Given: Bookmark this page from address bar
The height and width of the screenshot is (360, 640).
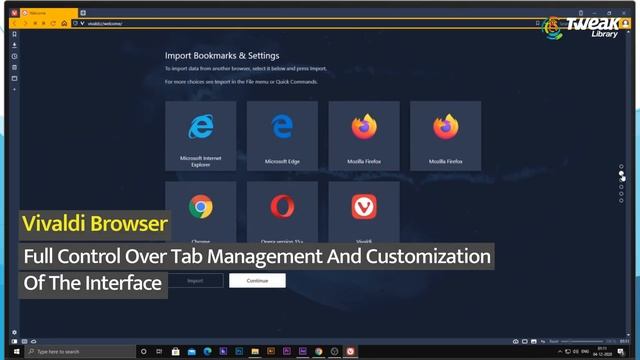Looking at the screenshot, I should pyautogui.click(x=538, y=23).
